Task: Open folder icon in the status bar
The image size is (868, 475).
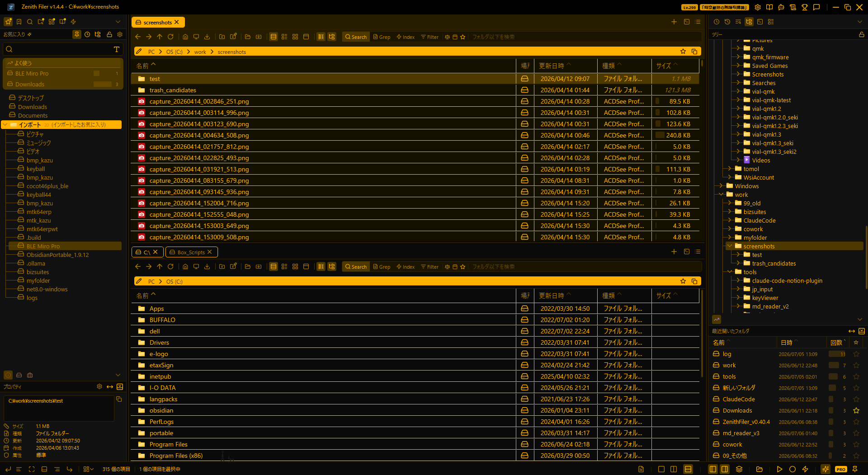Action: tap(759, 470)
